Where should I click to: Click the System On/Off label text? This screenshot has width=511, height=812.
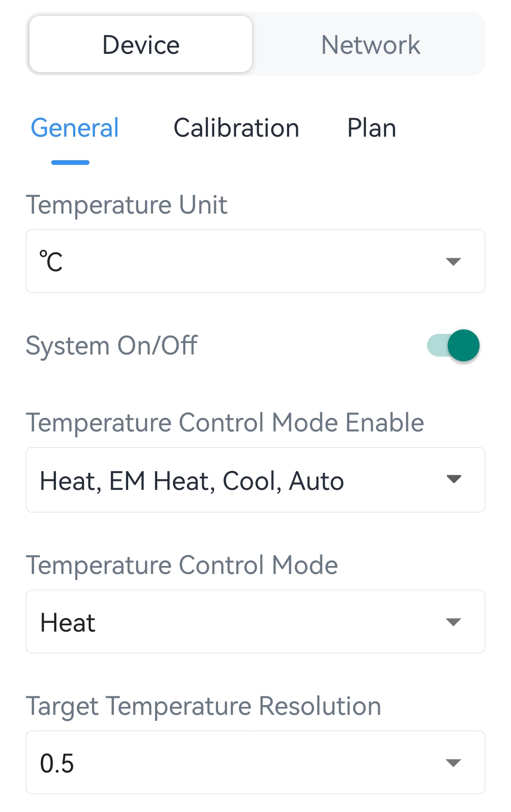[x=111, y=346]
